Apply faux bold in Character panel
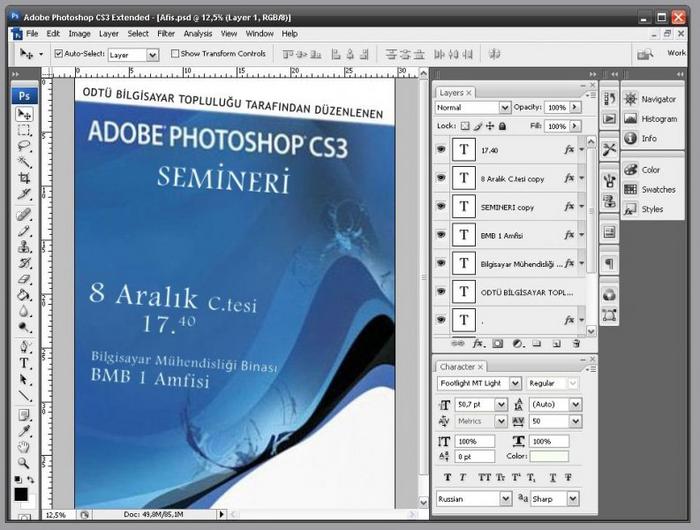Screen dimensions: 700x530 [x=447, y=477]
